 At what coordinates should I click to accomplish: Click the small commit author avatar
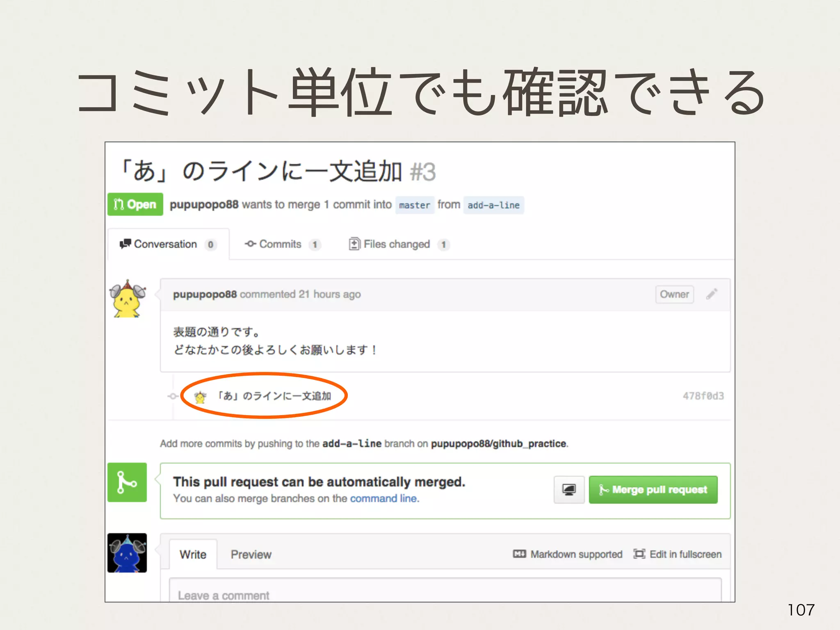click(x=200, y=397)
